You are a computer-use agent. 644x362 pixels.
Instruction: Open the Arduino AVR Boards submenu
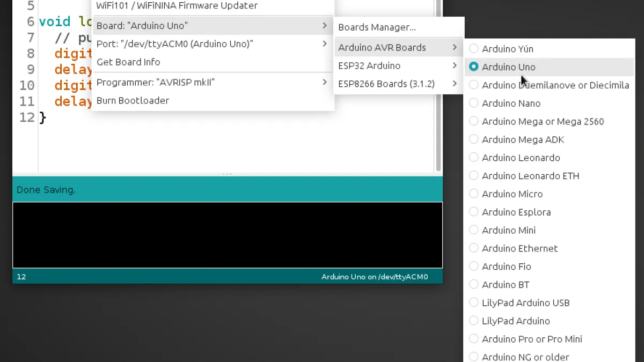[x=398, y=48]
